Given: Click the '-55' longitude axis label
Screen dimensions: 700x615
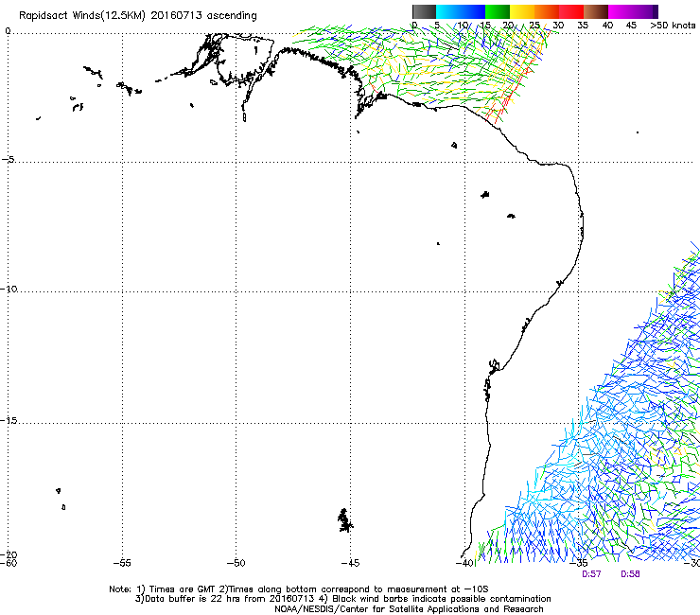Looking at the screenshot, I should [122, 563].
